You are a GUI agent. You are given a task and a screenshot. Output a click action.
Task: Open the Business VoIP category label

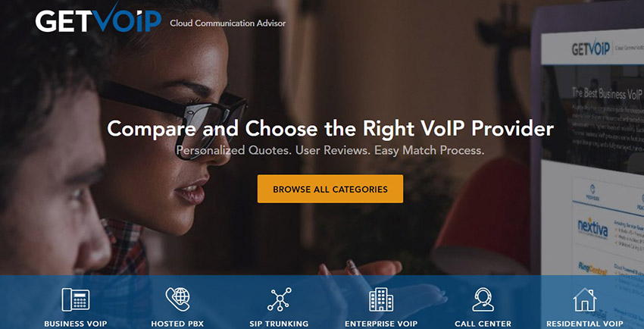(x=76, y=324)
